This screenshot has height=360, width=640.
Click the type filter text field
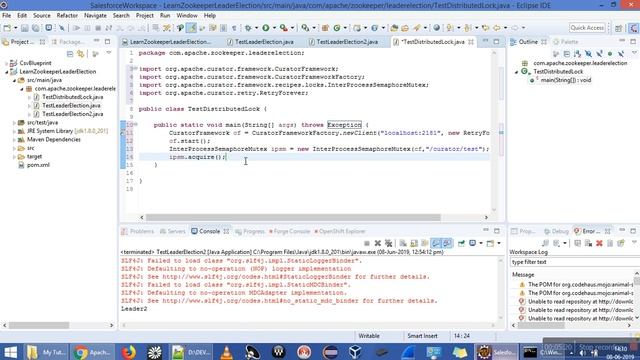[x=574, y=262]
